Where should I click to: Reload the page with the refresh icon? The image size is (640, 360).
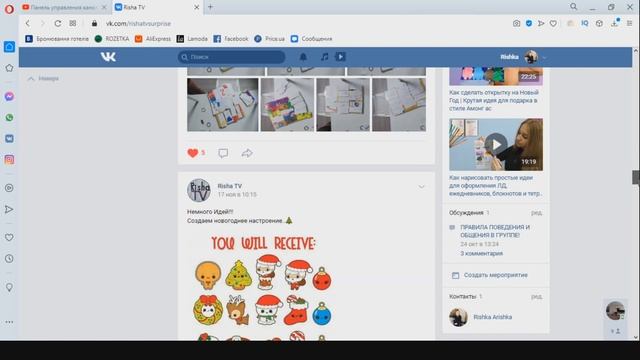pos(58,23)
